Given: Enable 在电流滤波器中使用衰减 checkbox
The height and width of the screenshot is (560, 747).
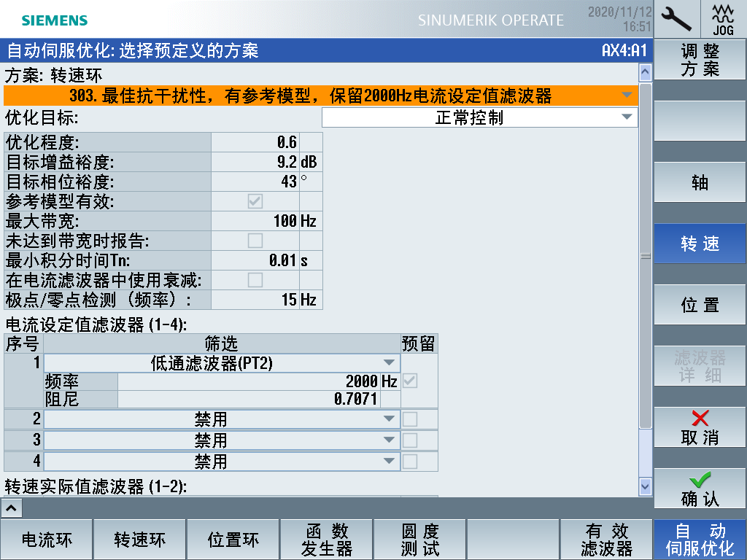Looking at the screenshot, I should pos(255,280).
